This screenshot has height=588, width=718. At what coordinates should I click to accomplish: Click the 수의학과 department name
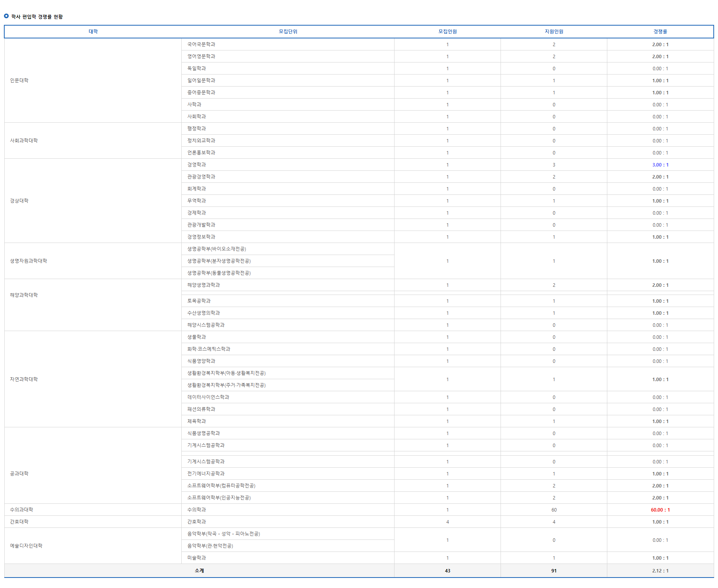pos(196,510)
